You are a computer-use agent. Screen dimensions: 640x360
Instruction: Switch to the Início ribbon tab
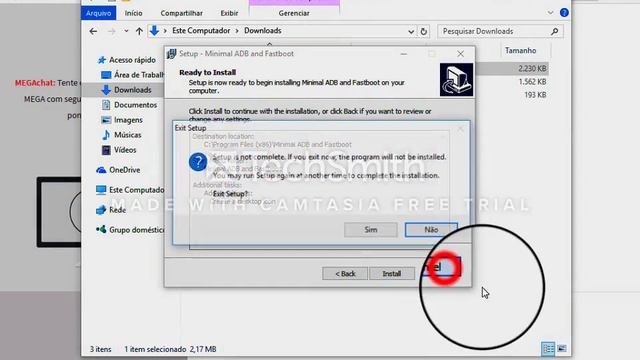click(133, 13)
